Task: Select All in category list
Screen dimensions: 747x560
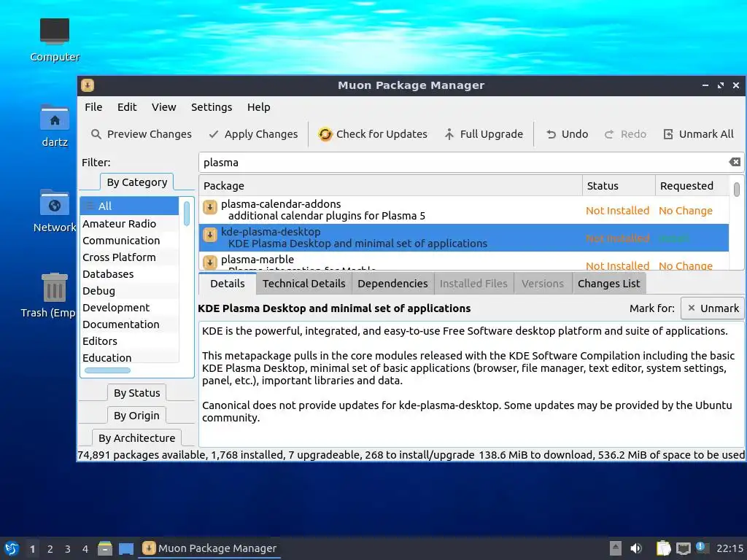Action: pos(130,206)
